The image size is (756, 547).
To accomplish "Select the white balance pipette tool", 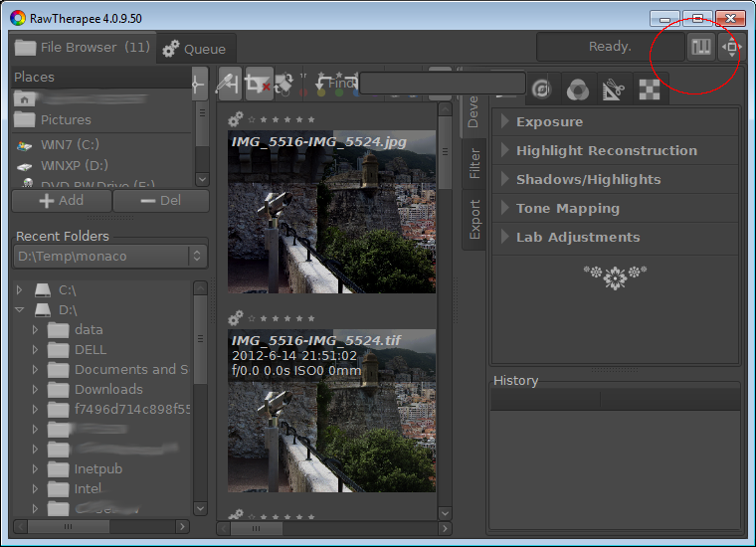I will [228, 85].
